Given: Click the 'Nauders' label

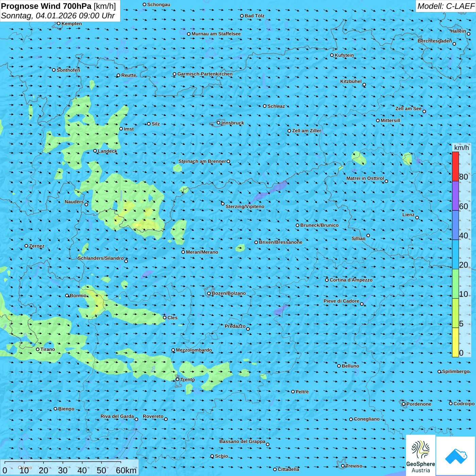Looking at the screenshot, I should (x=74, y=202).
